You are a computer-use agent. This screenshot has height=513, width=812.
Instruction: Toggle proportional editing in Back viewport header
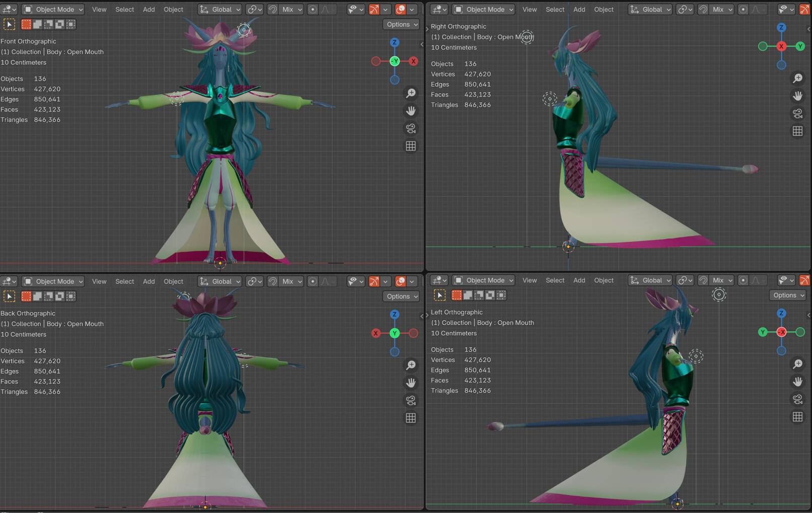[313, 281]
